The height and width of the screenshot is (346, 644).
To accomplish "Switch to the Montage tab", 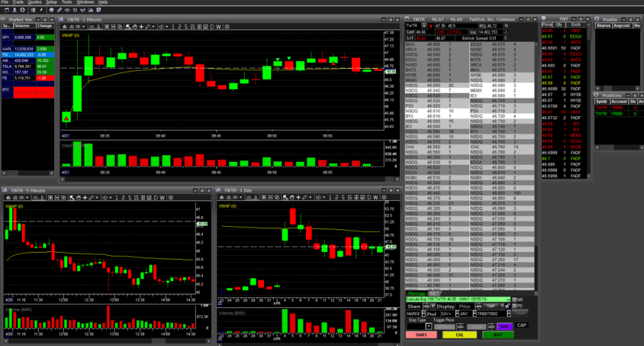I will (x=417, y=293).
